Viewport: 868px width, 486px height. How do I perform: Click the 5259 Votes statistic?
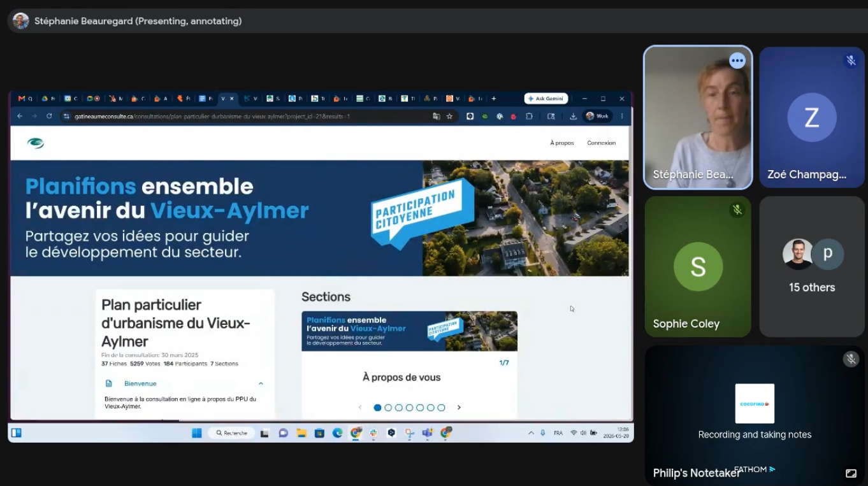coord(145,364)
